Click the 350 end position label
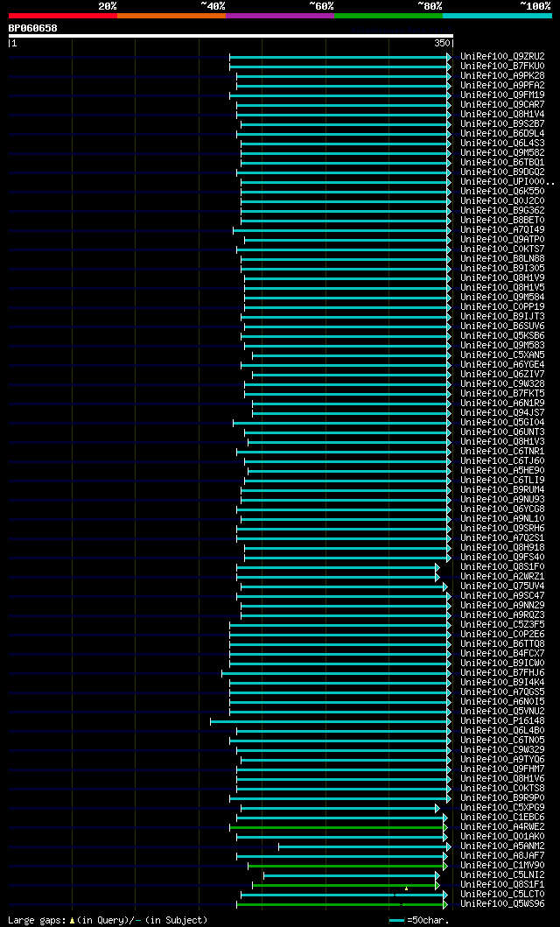 pyautogui.click(x=442, y=43)
